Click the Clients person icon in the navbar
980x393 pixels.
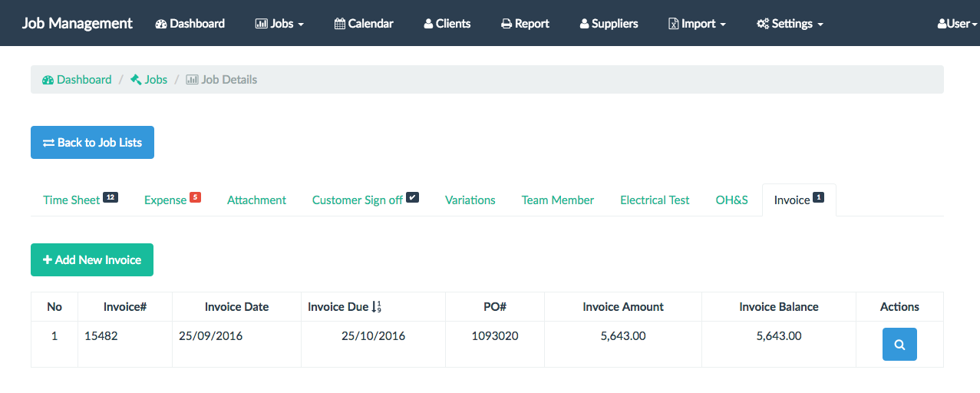point(428,24)
